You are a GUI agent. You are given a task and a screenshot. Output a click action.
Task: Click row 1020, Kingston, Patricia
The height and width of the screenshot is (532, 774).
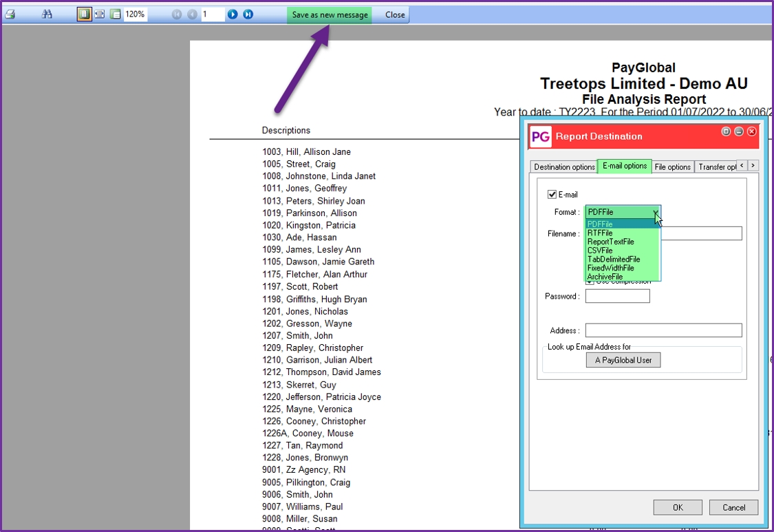point(309,225)
